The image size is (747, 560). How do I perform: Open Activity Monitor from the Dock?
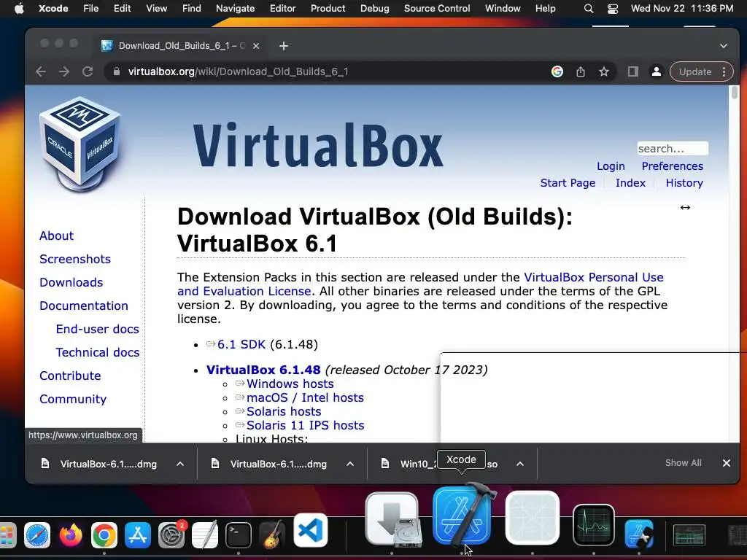click(x=593, y=525)
